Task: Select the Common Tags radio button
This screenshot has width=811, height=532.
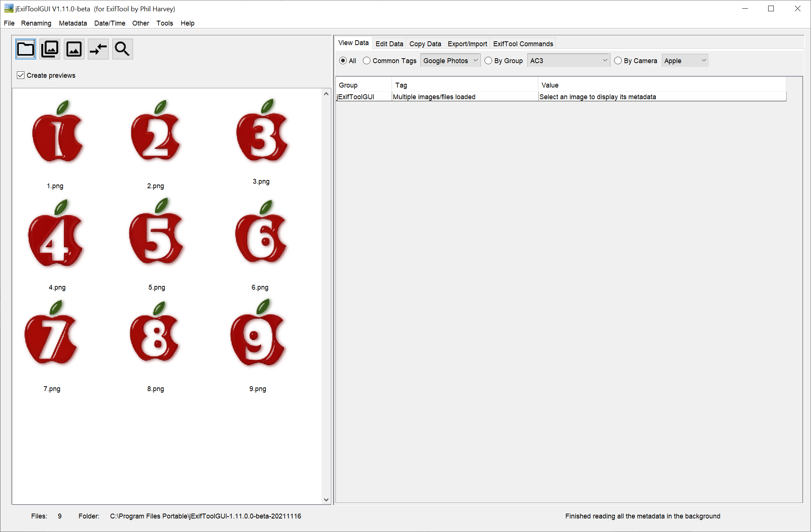Action: tap(367, 60)
